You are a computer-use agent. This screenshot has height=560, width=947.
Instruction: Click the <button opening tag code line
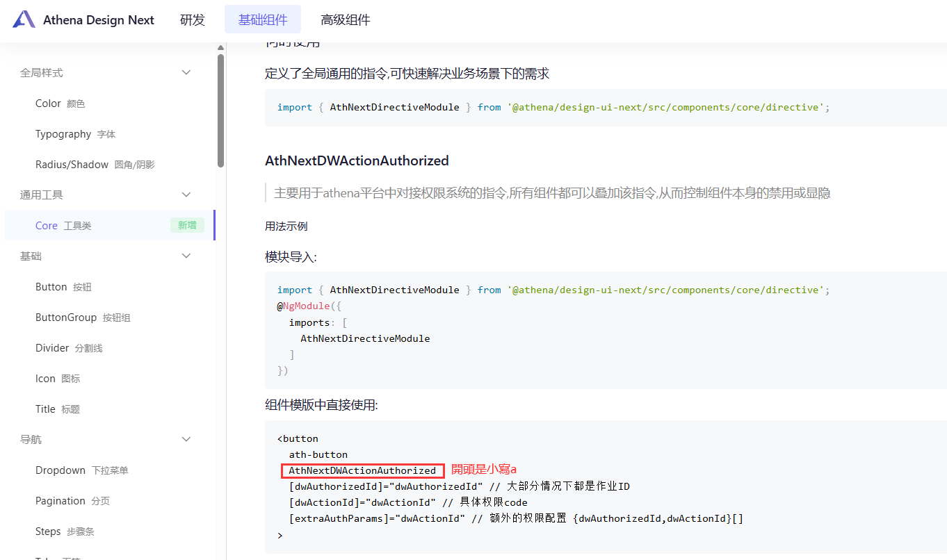pos(298,438)
